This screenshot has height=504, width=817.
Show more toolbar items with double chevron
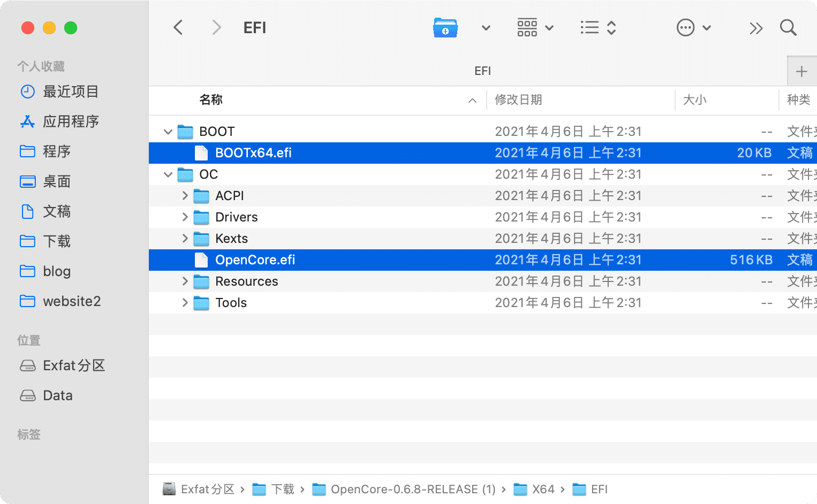[756, 28]
